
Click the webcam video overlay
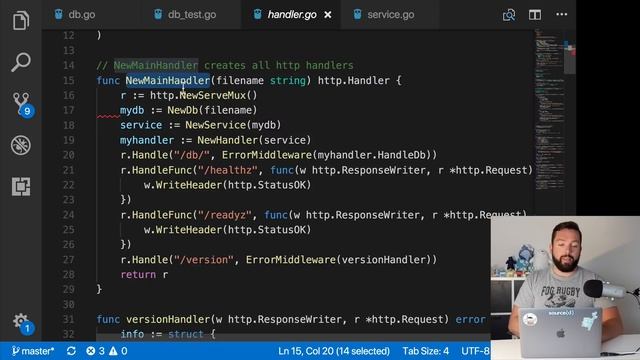(x=565, y=288)
